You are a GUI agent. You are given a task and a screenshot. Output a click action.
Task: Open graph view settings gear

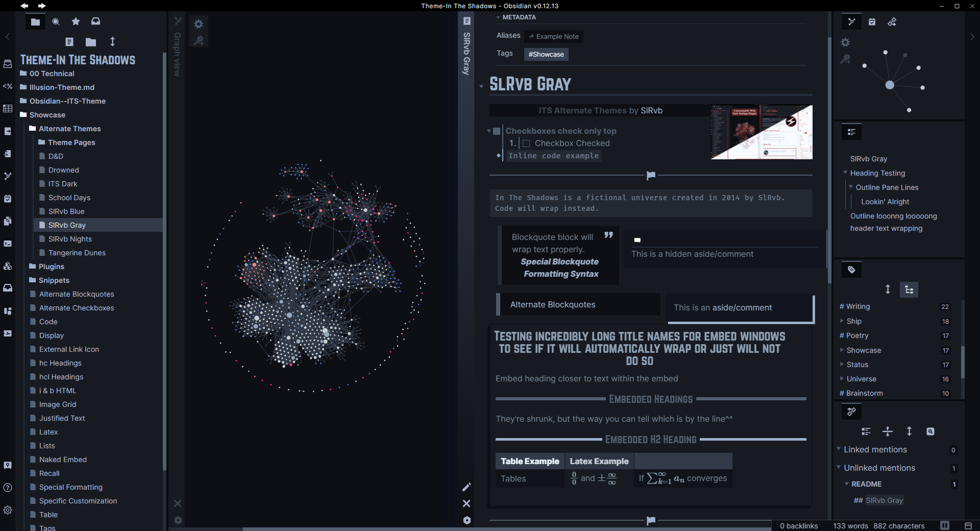[x=199, y=24]
